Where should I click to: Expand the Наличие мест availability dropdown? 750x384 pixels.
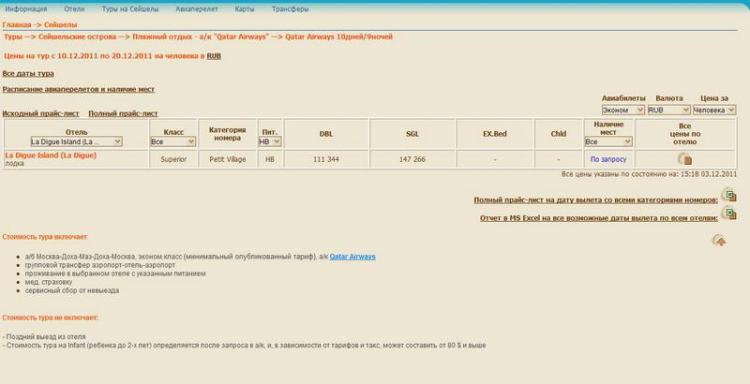pyautogui.click(x=608, y=142)
